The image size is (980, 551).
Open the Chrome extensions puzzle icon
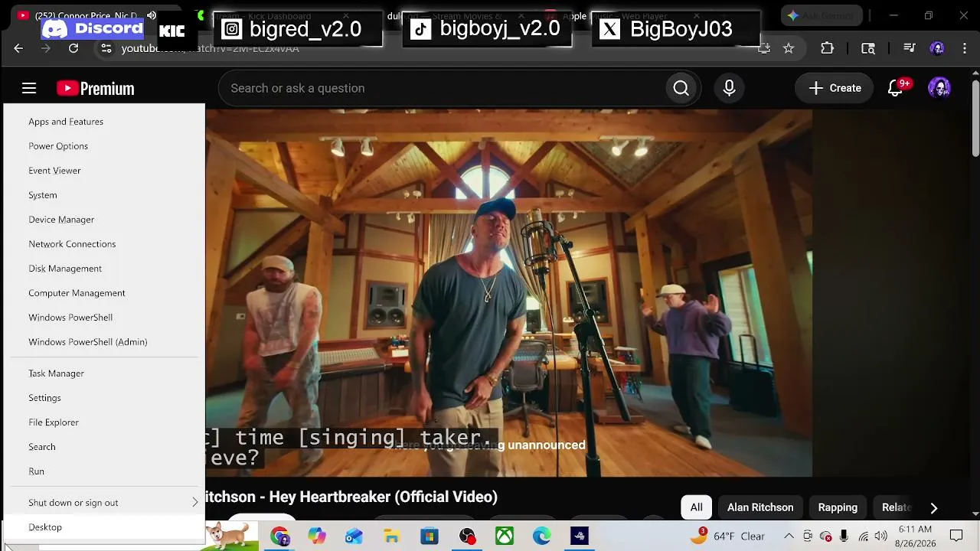[x=827, y=48]
